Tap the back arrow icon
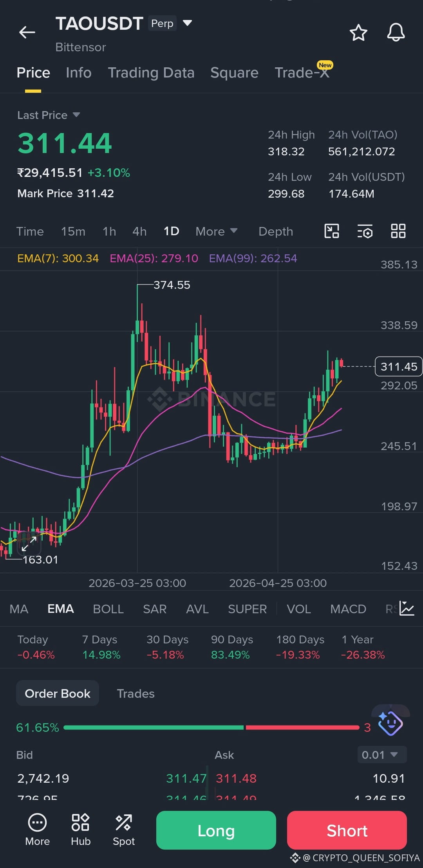This screenshot has height=868, width=423. pyautogui.click(x=27, y=32)
